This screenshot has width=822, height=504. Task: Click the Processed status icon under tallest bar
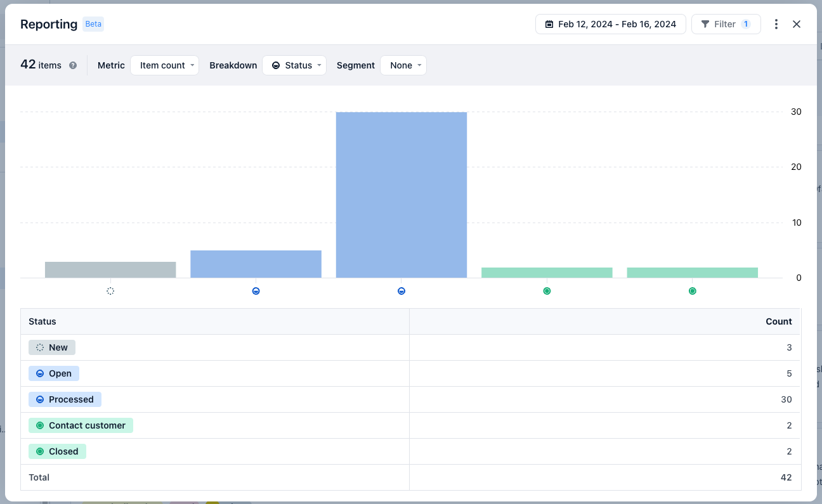[x=401, y=291]
